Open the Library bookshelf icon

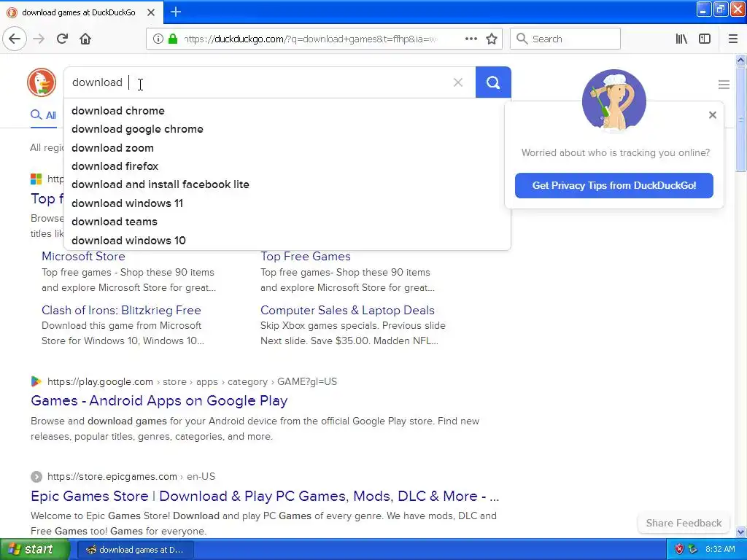(681, 39)
